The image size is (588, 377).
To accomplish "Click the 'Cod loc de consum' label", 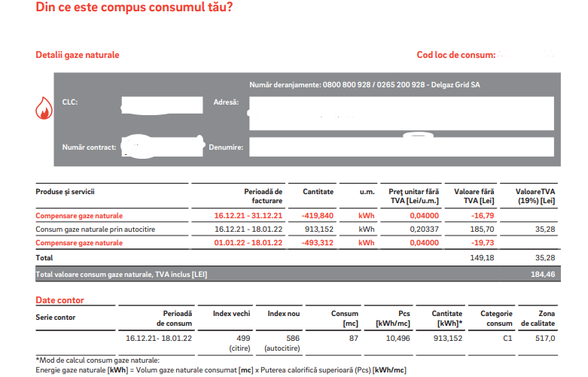I will [456, 55].
